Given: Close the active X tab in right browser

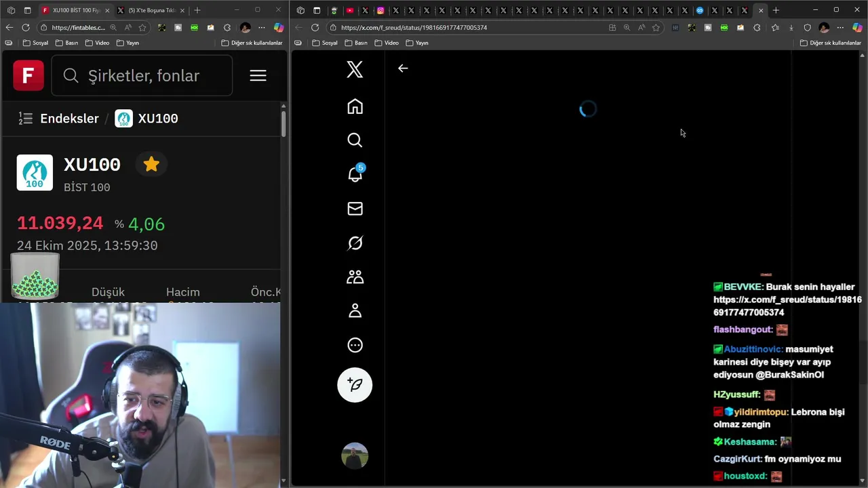Looking at the screenshot, I should [x=761, y=10].
